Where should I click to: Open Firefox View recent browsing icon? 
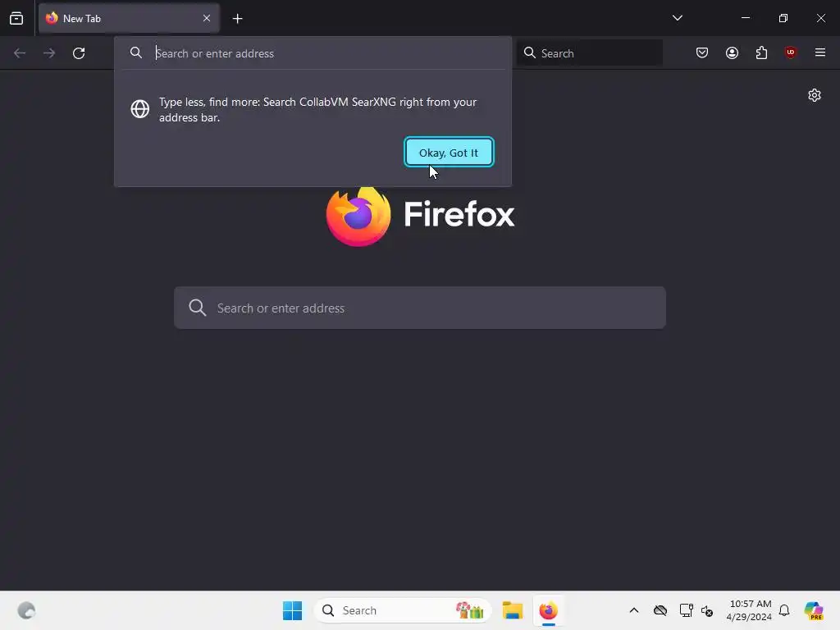(16, 18)
